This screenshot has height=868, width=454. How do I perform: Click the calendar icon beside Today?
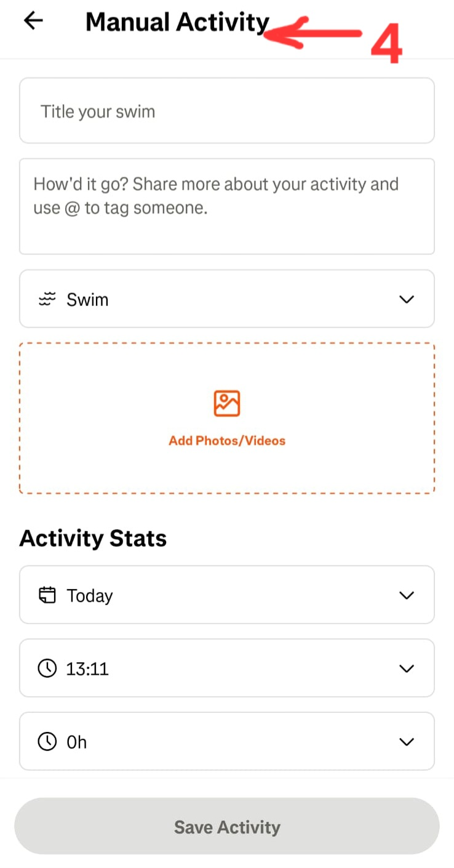[x=47, y=595]
